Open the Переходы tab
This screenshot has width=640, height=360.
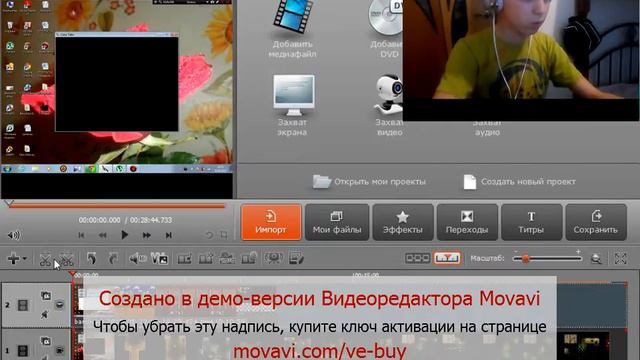click(x=467, y=222)
